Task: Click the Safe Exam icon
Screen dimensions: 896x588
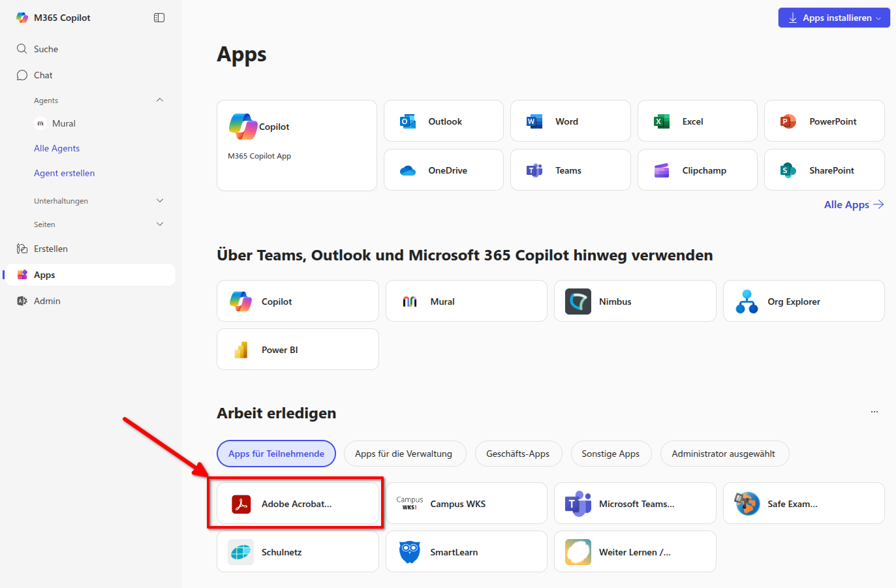Action: tap(747, 503)
